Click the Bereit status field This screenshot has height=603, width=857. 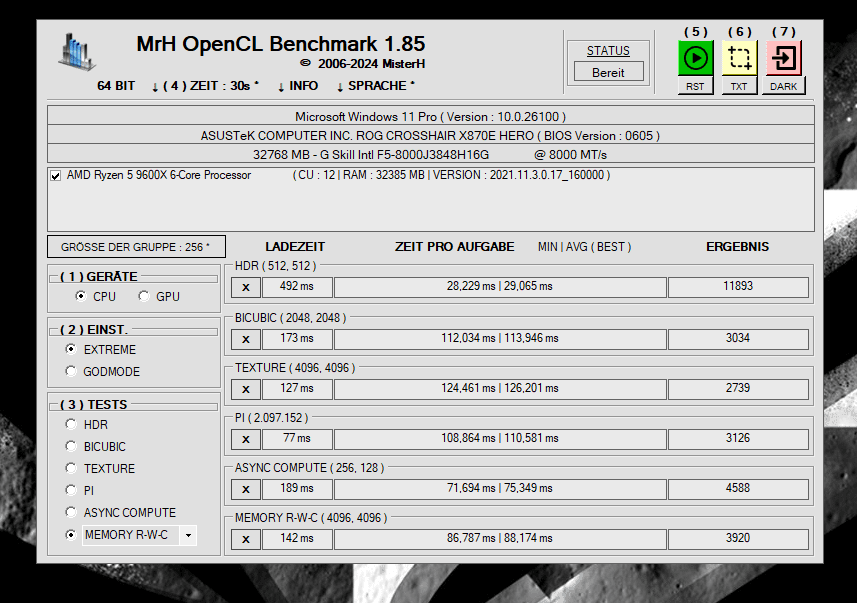[608, 72]
